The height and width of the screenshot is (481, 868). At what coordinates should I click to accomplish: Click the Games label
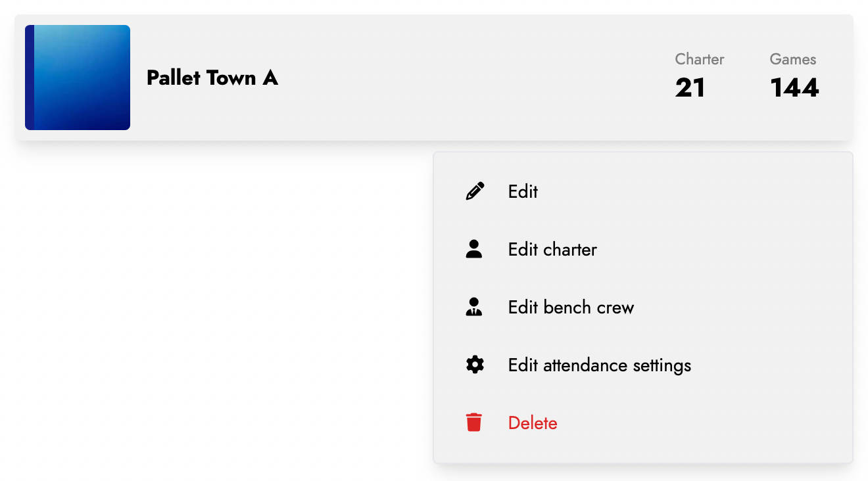click(x=793, y=59)
